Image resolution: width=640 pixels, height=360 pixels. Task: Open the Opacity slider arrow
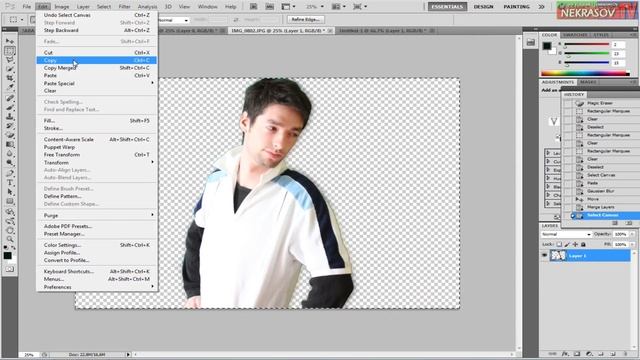coord(632,234)
